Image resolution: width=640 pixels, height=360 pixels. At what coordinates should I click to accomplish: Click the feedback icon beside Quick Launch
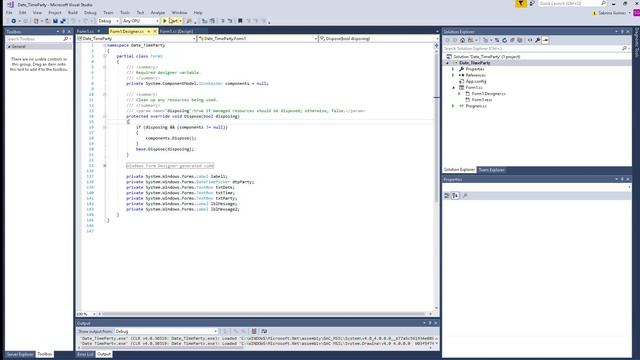pos(532,4)
